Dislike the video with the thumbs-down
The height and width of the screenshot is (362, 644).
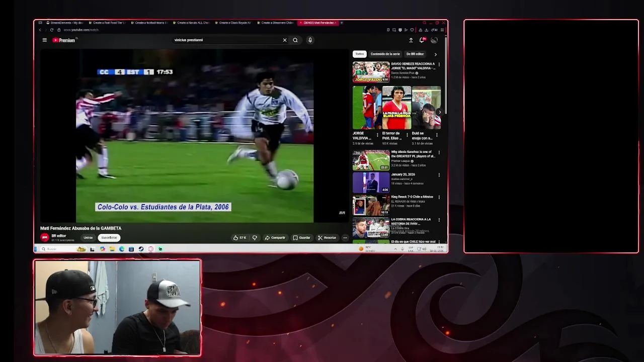255,237
